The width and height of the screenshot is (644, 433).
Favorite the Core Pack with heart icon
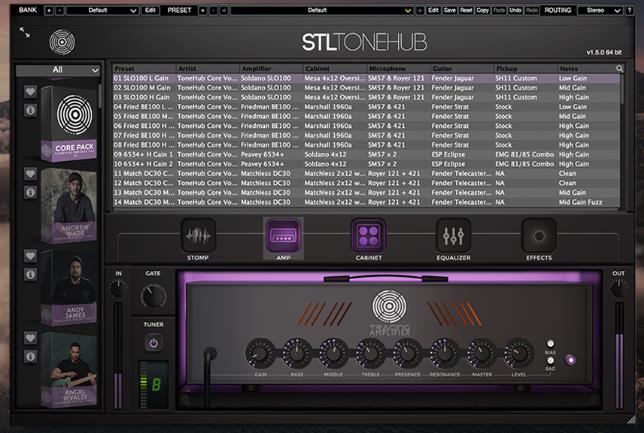(x=30, y=91)
